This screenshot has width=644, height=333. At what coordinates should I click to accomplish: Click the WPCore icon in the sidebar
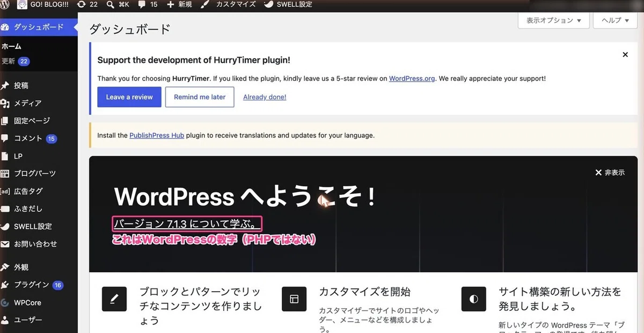[x=5, y=302]
